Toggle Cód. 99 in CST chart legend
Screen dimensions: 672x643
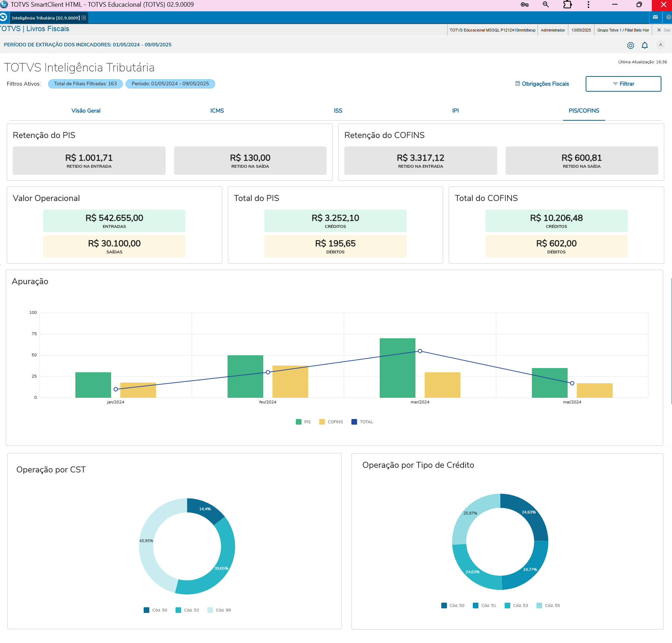(219, 610)
